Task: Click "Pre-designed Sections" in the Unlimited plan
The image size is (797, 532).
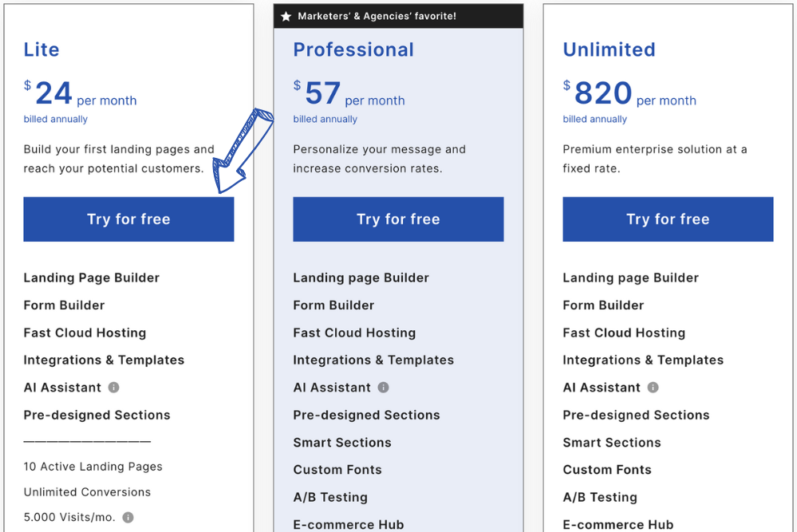Action: pos(636,415)
